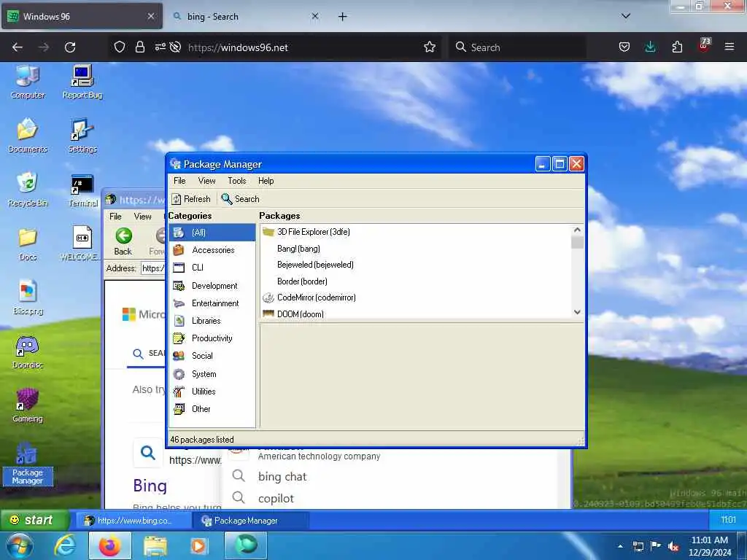Select the Entertainment category

click(212, 303)
